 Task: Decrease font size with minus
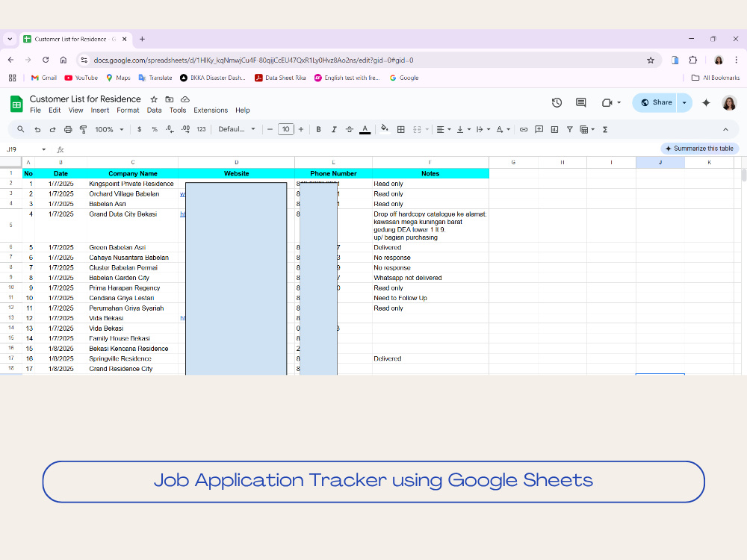pyautogui.click(x=270, y=129)
